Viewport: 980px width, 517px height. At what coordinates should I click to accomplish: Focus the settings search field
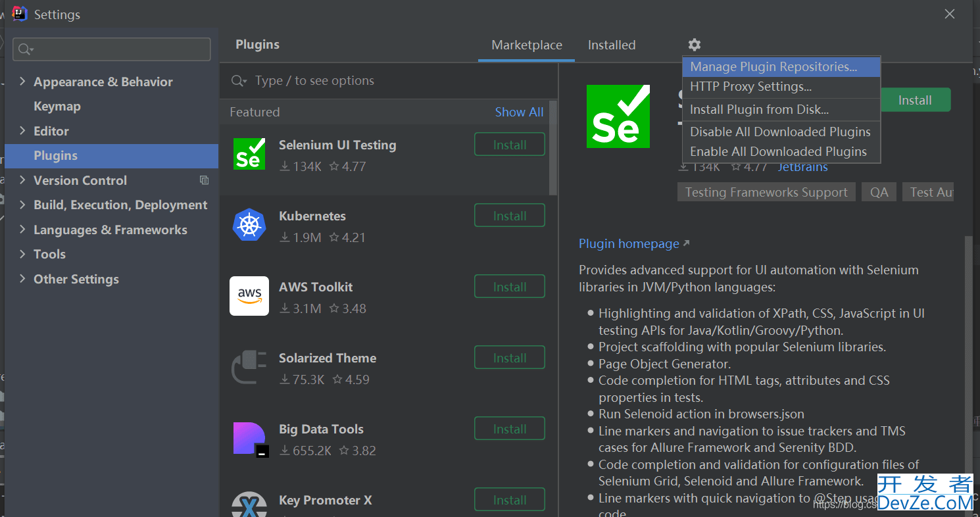112,49
